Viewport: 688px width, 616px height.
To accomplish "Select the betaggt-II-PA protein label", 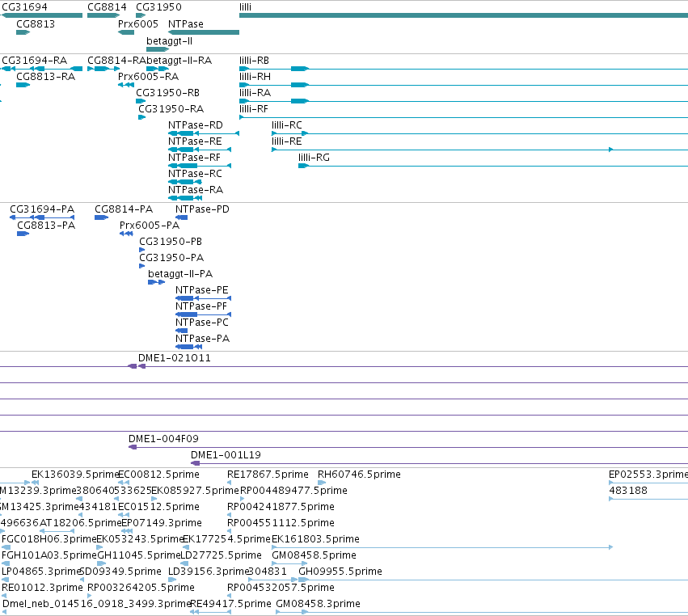I will tap(180, 274).
